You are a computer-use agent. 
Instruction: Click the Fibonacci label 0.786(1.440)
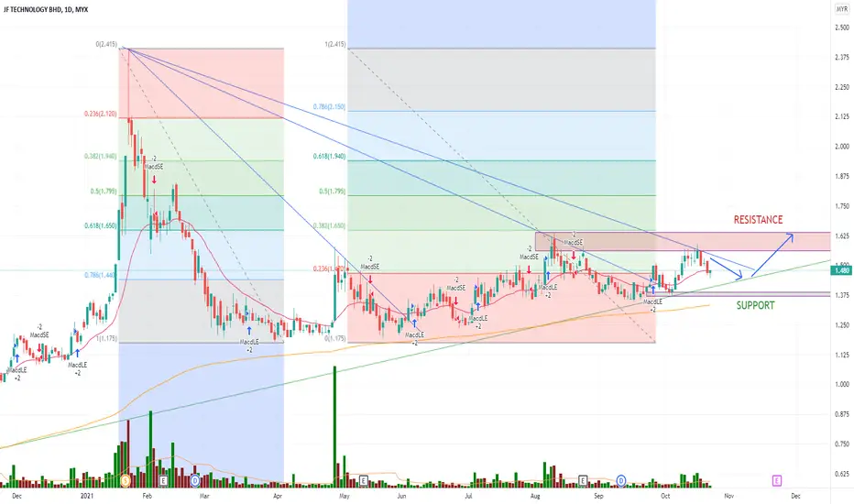click(x=100, y=275)
